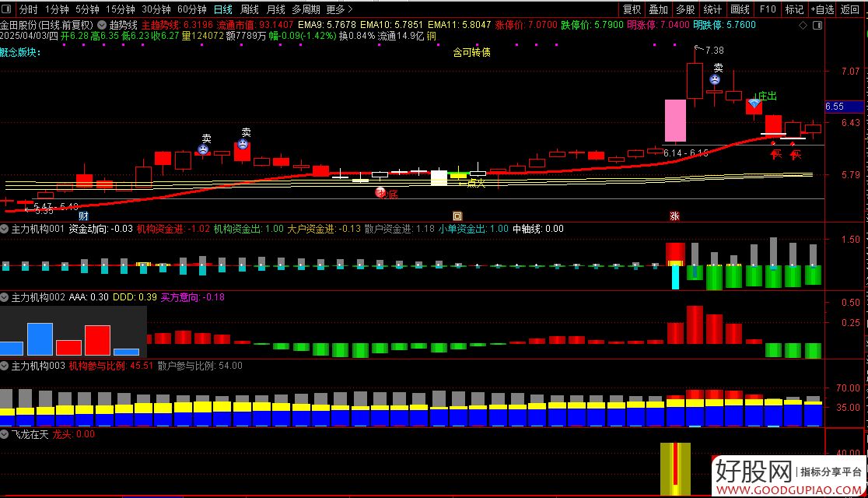Click the 6.14 - 6.15 gap label
The image size is (868, 498).
(685, 153)
